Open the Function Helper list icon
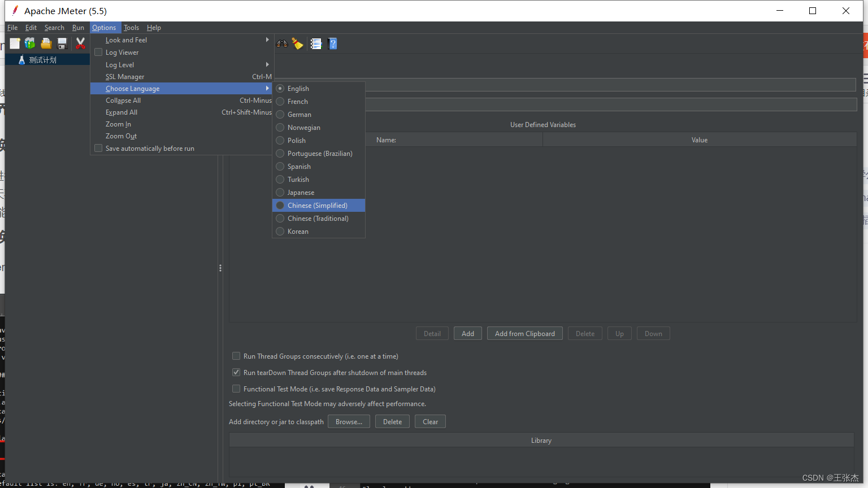The image size is (868, 488). 316,43
